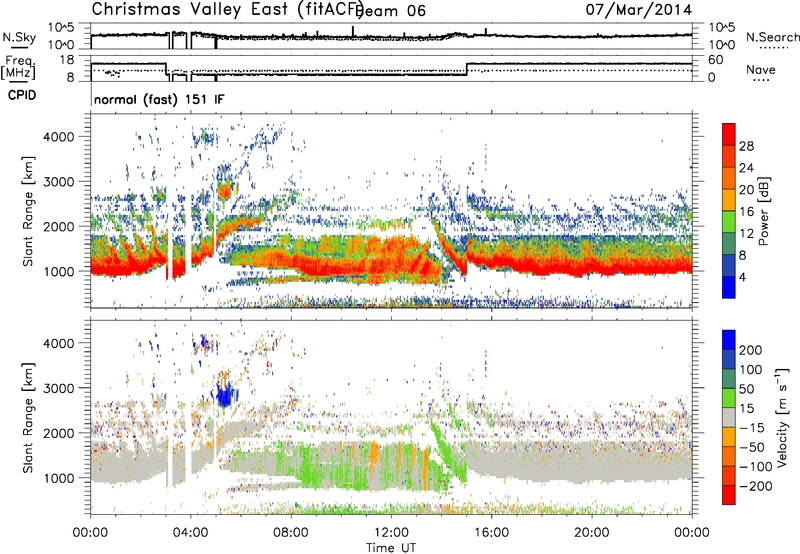Click the 04:00 time axis tick label
800x554 pixels.
pyautogui.click(x=191, y=533)
